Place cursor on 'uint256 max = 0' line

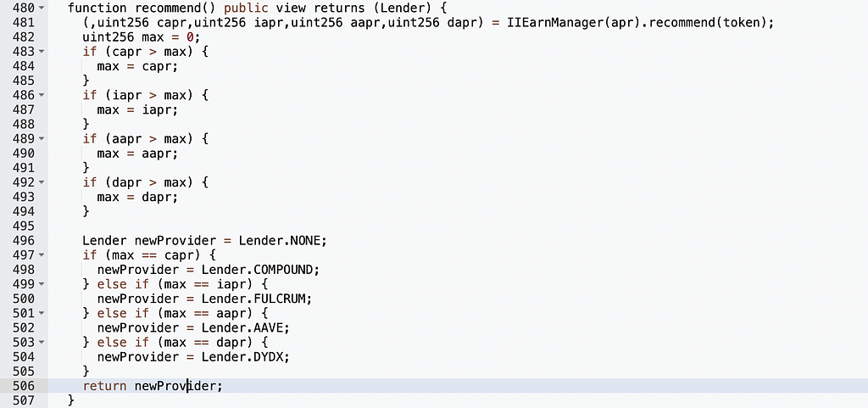[x=140, y=37]
